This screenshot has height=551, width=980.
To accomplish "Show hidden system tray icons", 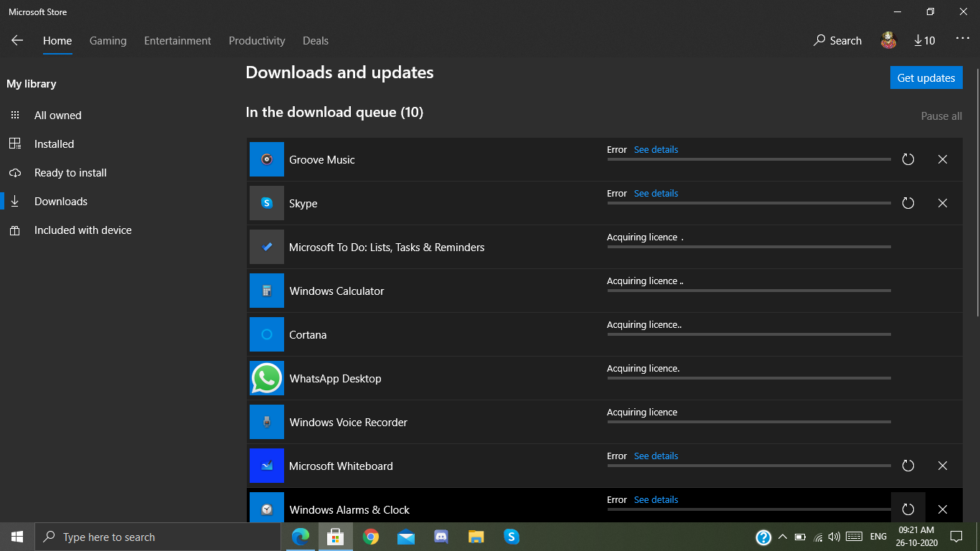I will tap(782, 537).
